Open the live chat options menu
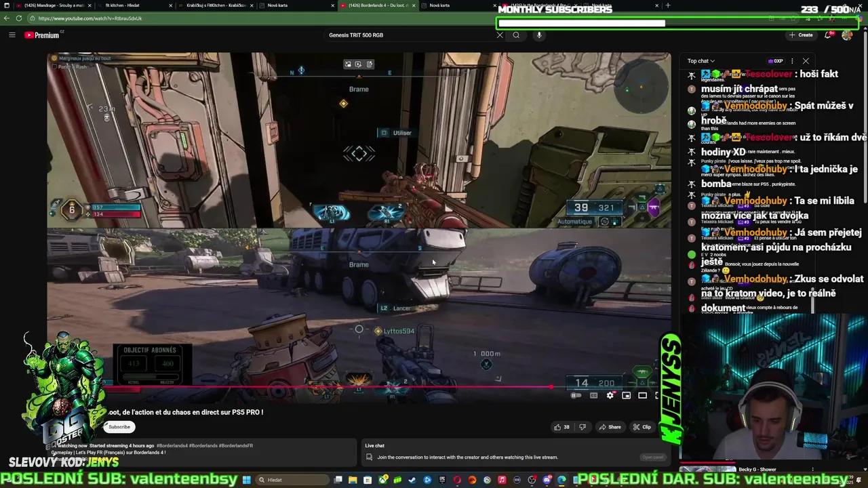The image size is (868, 488). [x=792, y=61]
